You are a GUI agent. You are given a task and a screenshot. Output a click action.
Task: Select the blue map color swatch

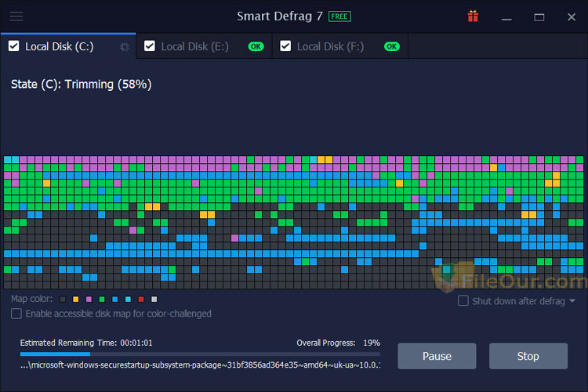point(114,299)
